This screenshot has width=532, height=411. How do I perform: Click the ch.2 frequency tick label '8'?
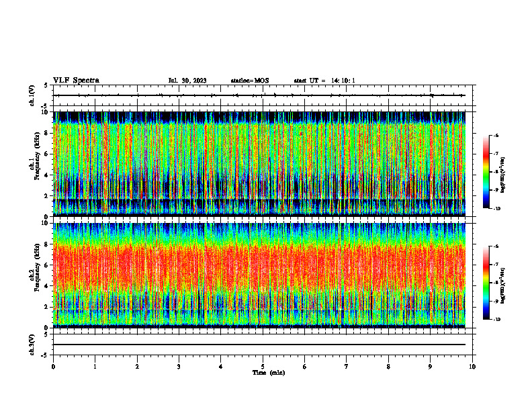(x=47, y=244)
